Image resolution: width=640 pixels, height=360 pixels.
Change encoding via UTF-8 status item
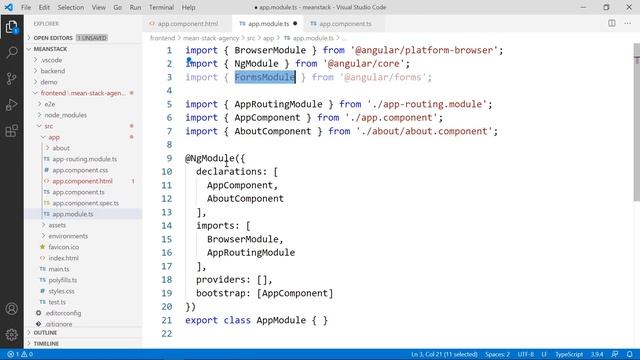525,354
